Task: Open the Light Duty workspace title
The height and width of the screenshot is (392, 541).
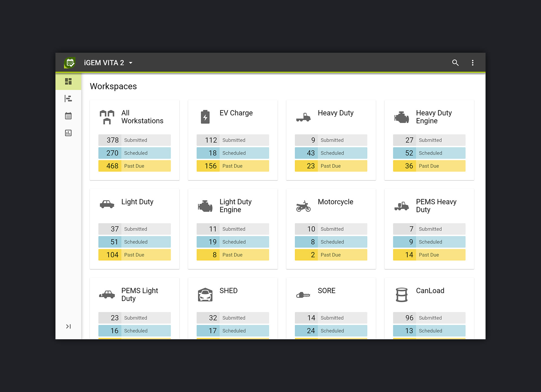Action: [138, 202]
